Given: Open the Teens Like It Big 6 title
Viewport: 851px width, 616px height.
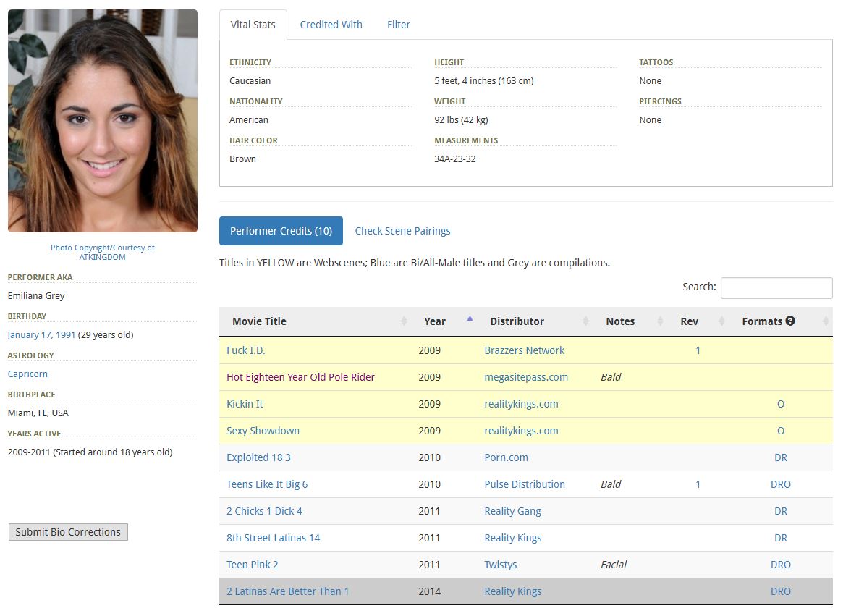Looking at the screenshot, I should (267, 484).
